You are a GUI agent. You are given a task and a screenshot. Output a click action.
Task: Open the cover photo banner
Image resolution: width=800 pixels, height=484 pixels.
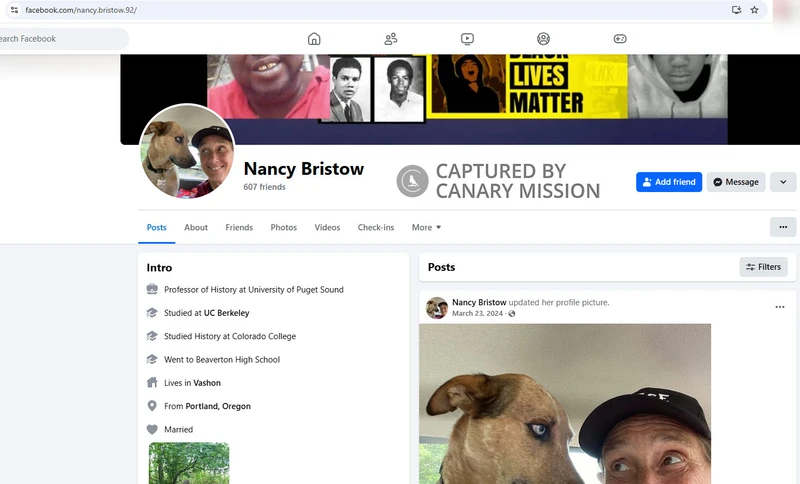pos(460,99)
